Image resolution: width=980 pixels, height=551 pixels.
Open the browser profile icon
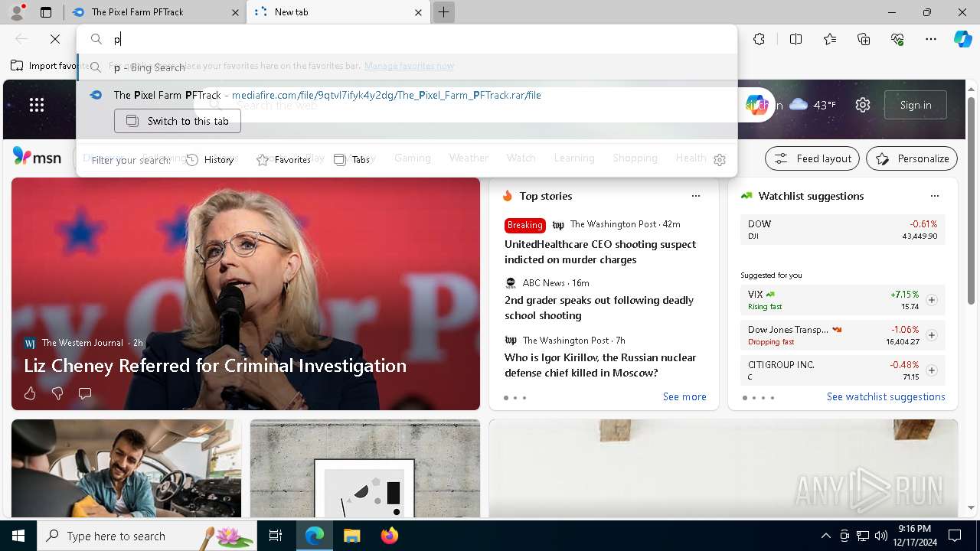click(17, 12)
